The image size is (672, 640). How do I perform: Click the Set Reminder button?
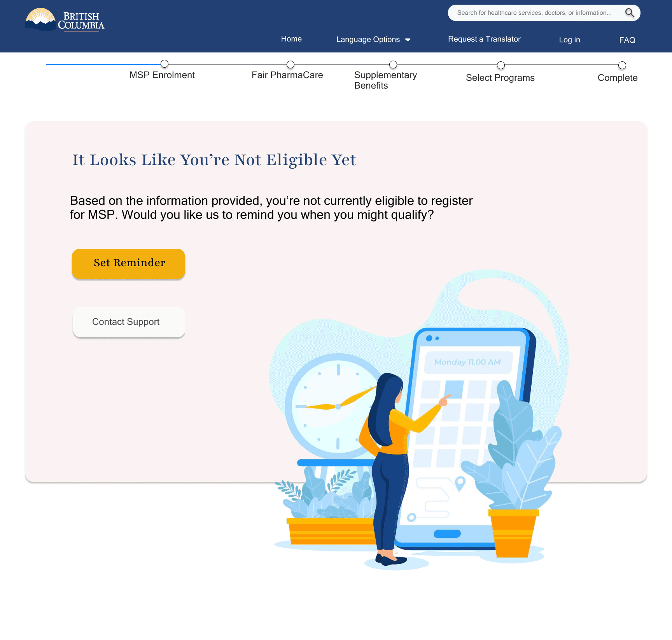click(128, 263)
